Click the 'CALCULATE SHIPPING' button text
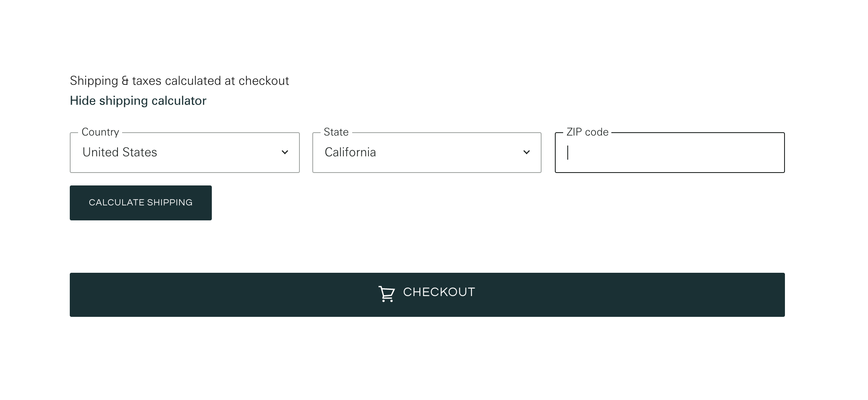 pyautogui.click(x=140, y=202)
